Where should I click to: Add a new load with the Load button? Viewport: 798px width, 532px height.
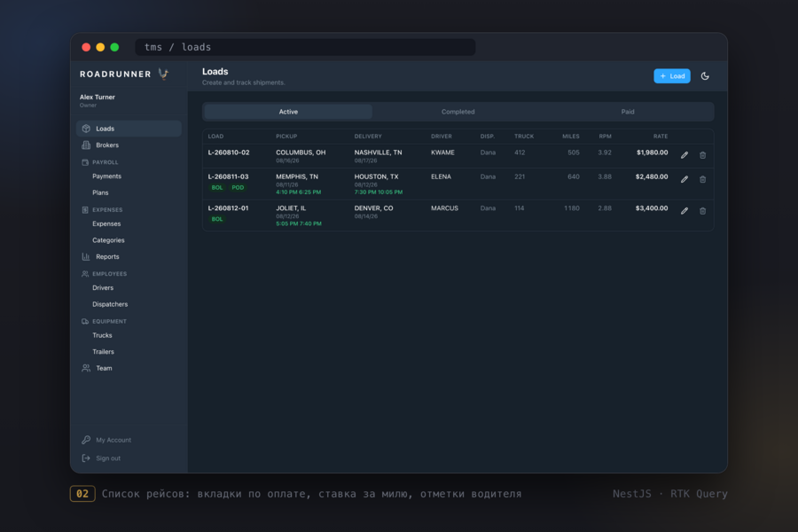672,76
